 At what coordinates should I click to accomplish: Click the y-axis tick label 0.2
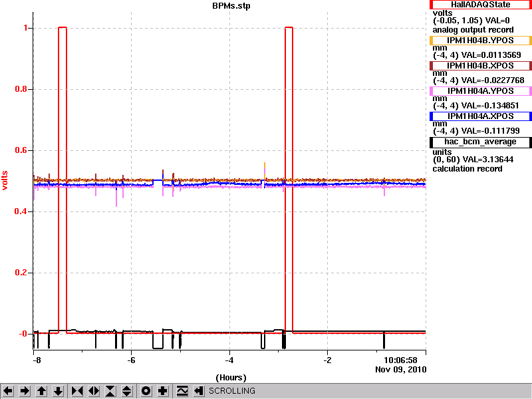pos(21,273)
